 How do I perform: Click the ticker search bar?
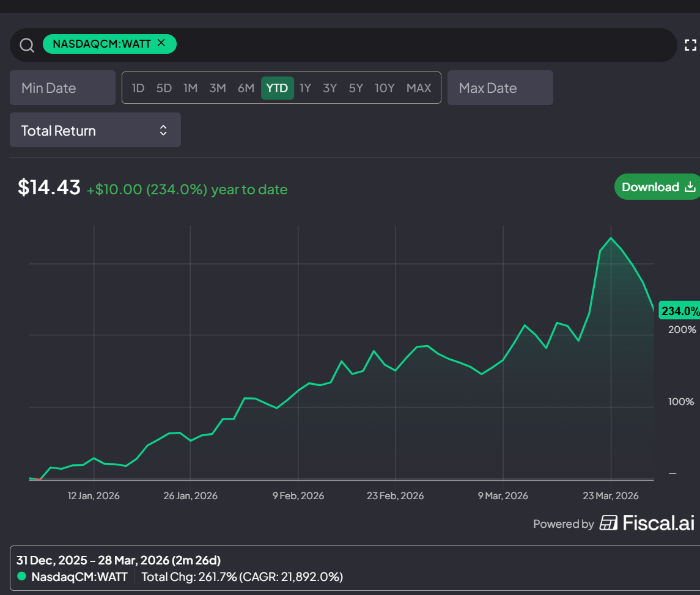344,45
